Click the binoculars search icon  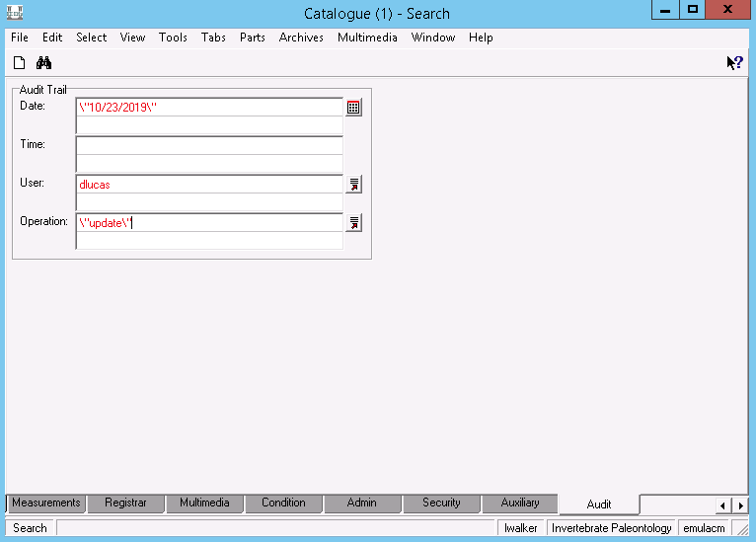tap(43, 63)
